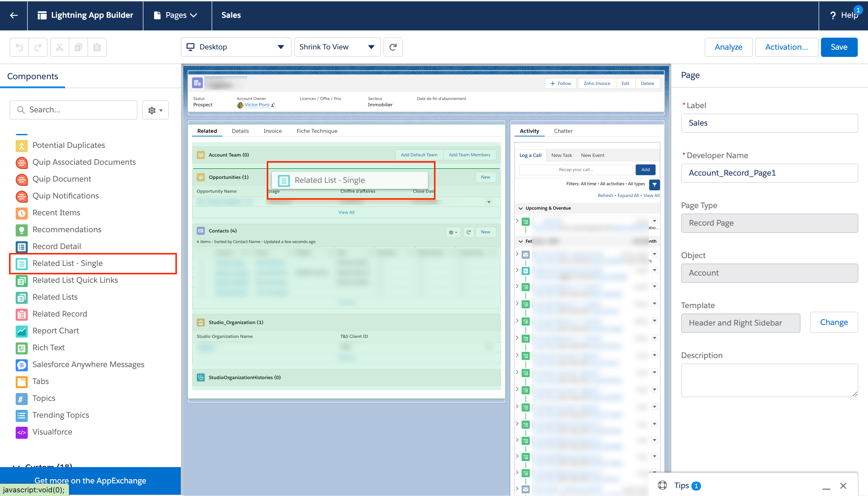Open the components gear settings dropdown

point(155,110)
